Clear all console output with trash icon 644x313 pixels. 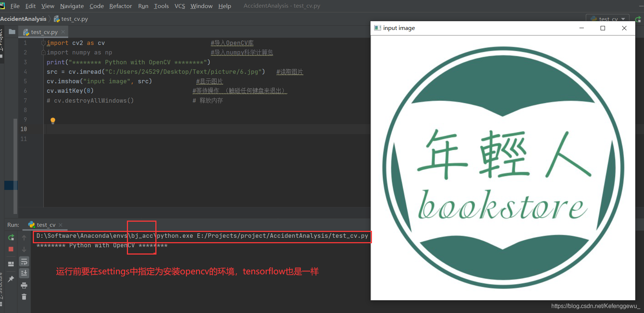(24, 297)
